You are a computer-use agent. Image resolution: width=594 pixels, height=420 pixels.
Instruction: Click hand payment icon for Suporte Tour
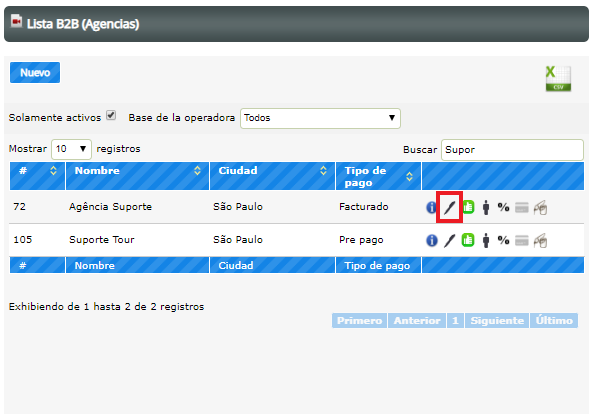coord(540,240)
